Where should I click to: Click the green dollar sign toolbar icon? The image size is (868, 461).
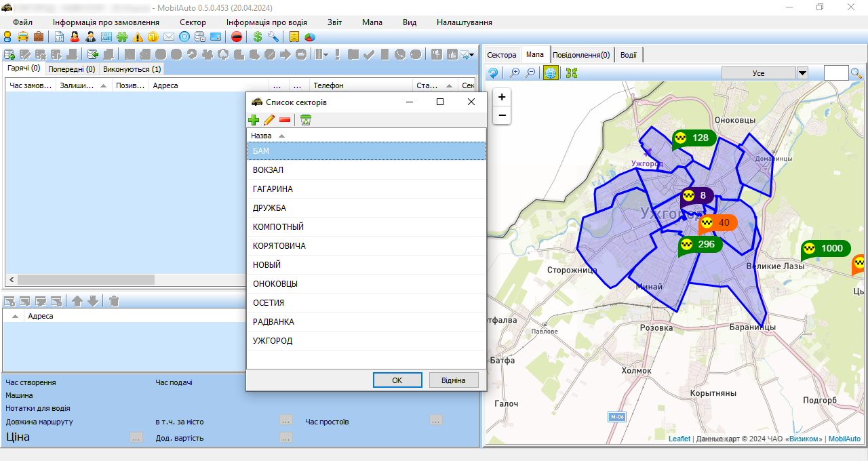(258, 37)
